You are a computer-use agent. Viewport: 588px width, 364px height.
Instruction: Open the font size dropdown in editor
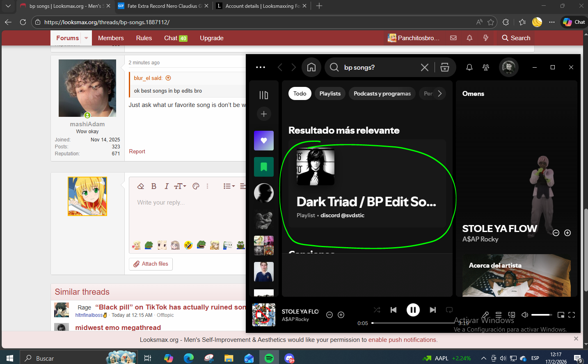180,186
